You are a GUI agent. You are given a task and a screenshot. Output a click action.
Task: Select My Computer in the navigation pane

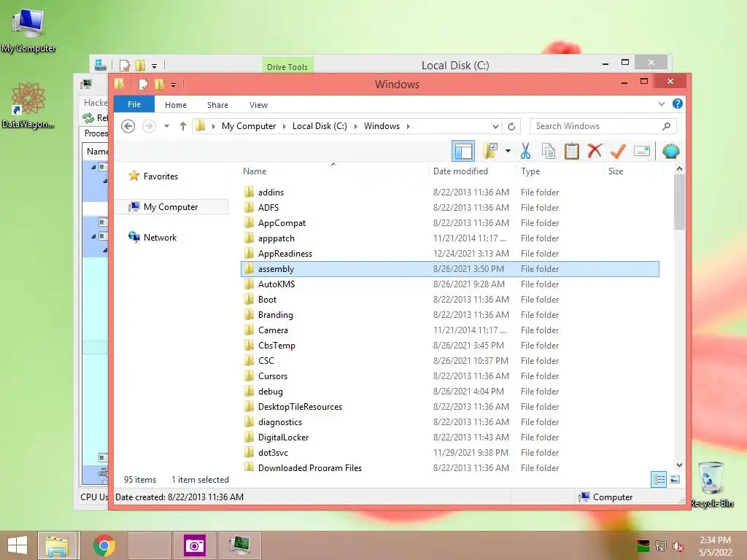click(x=171, y=207)
